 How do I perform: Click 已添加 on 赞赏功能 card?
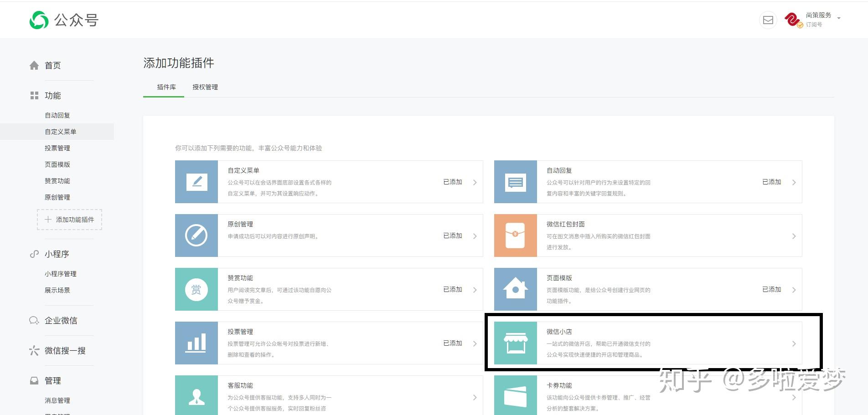(x=453, y=289)
